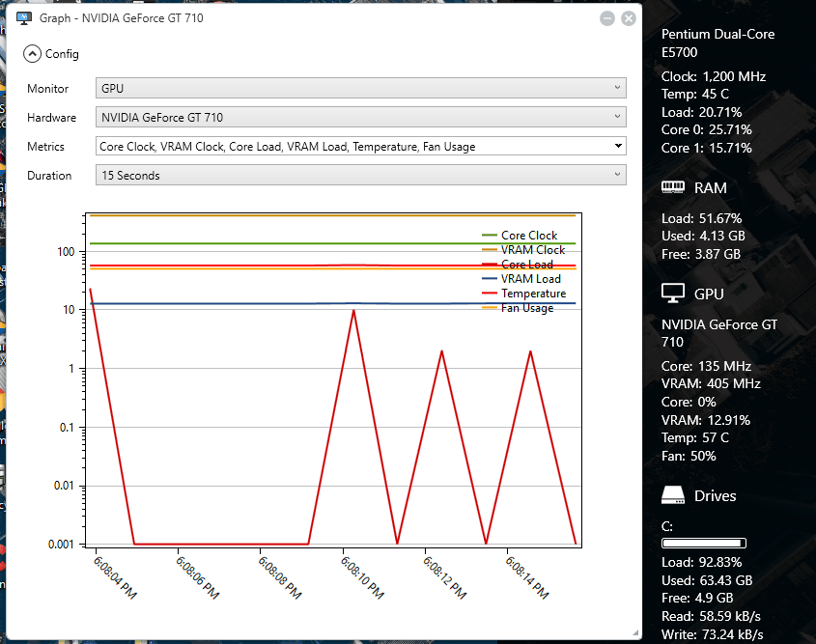The image size is (816, 644).
Task: Click the C: drive usage bar
Action: tap(704, 543)
